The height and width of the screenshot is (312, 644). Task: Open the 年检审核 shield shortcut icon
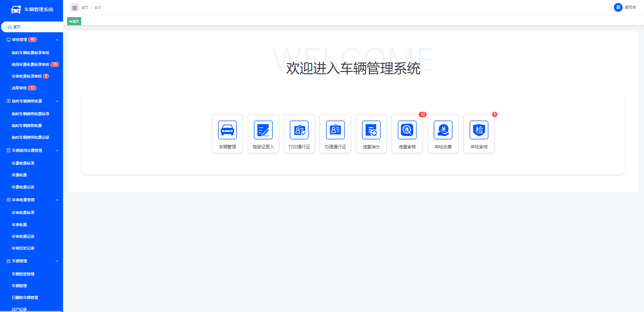coord(479,130)
